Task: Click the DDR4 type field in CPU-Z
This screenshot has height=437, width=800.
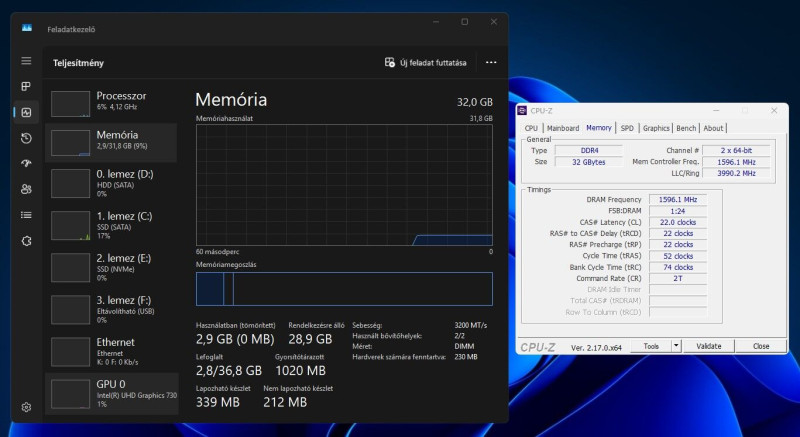Action: coord(589,150)
